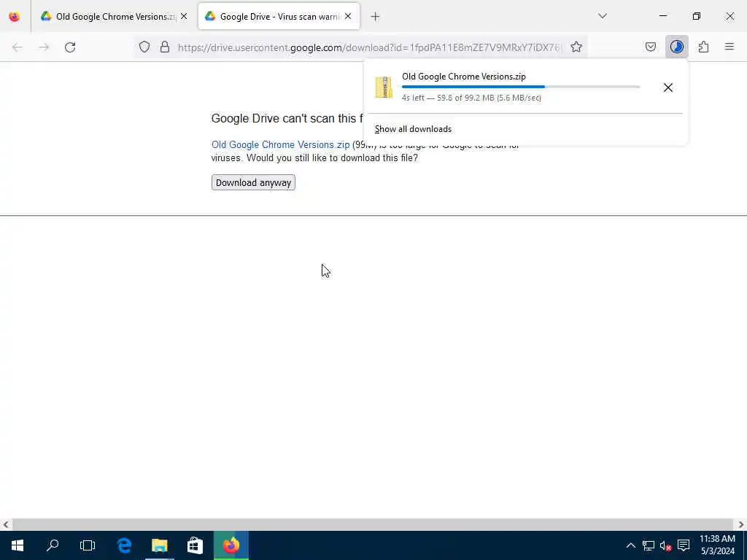747x560 pixels.
Task: Click the Download anyway button
Action: (x=253, y=183)
